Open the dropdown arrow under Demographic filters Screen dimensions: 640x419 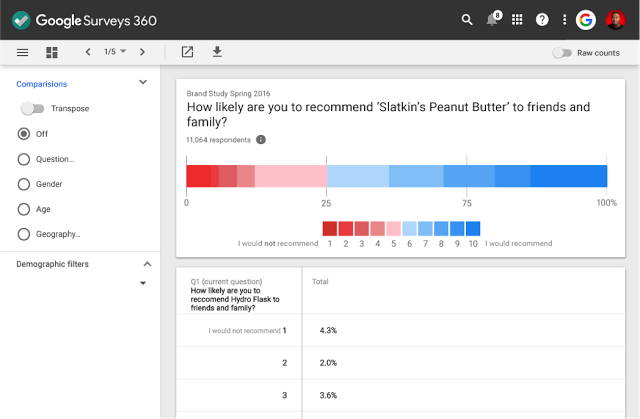click(x=143, y=283)
